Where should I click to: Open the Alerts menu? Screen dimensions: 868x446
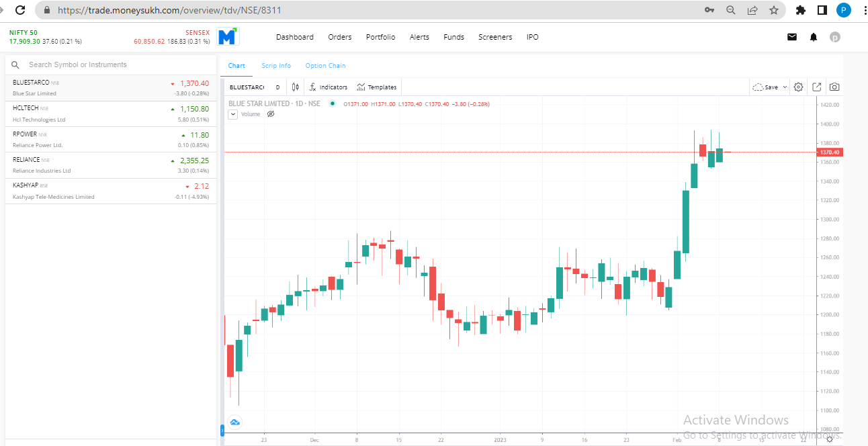pos(419,37)
